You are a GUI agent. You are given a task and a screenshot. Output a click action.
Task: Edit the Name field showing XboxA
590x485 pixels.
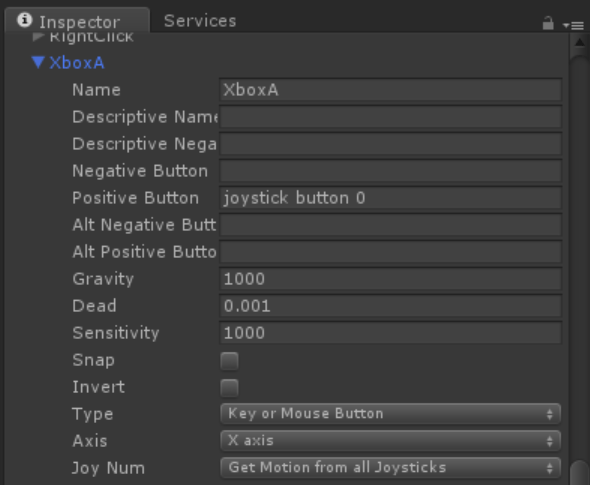point(391,90)
